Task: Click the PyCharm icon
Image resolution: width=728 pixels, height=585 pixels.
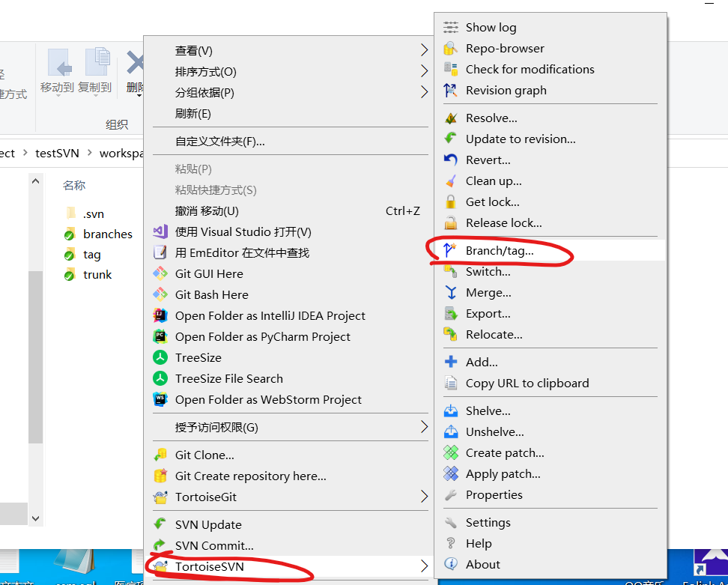Action: pos(160,336)
